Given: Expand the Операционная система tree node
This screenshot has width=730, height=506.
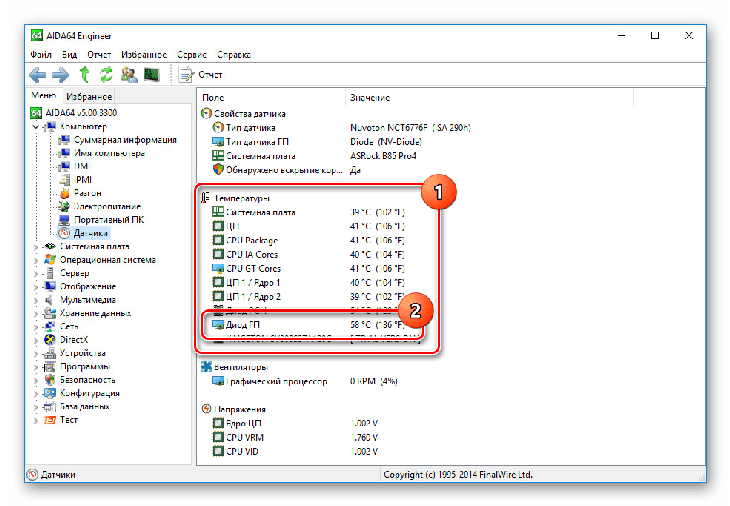Looking at the screenshot, I should click(x=36, y=260).
